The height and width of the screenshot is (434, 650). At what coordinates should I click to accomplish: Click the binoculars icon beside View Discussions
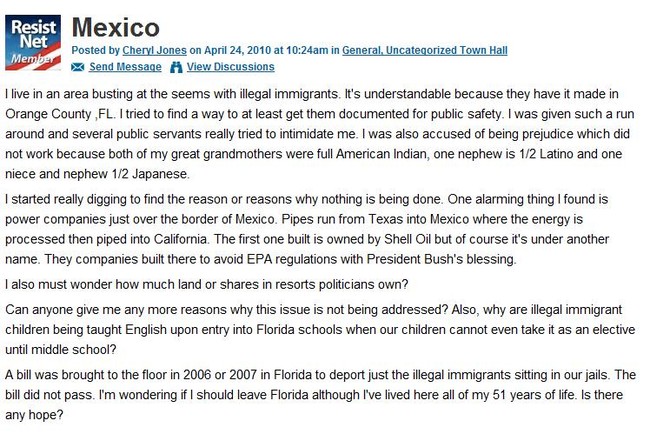click(176, 67)
